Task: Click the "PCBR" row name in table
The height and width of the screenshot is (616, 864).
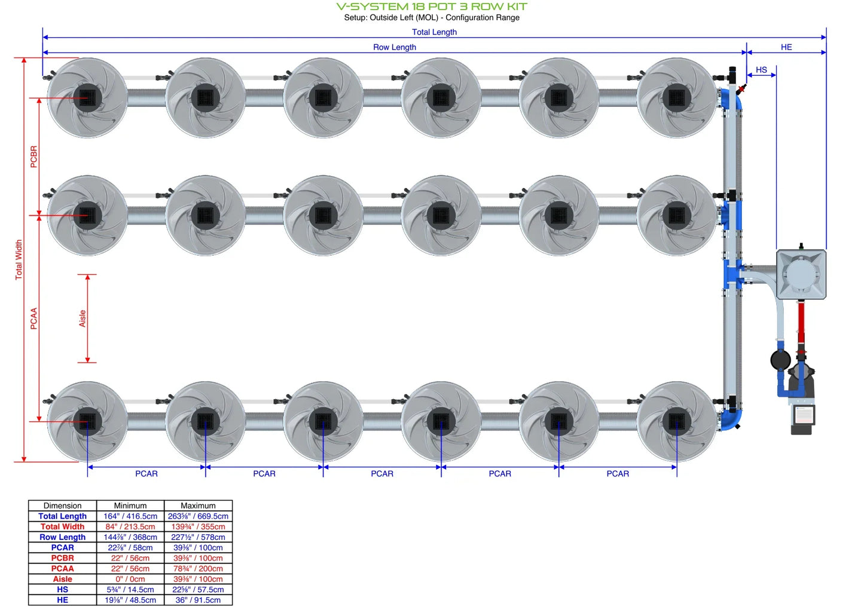Action: [x=63, y=558]
